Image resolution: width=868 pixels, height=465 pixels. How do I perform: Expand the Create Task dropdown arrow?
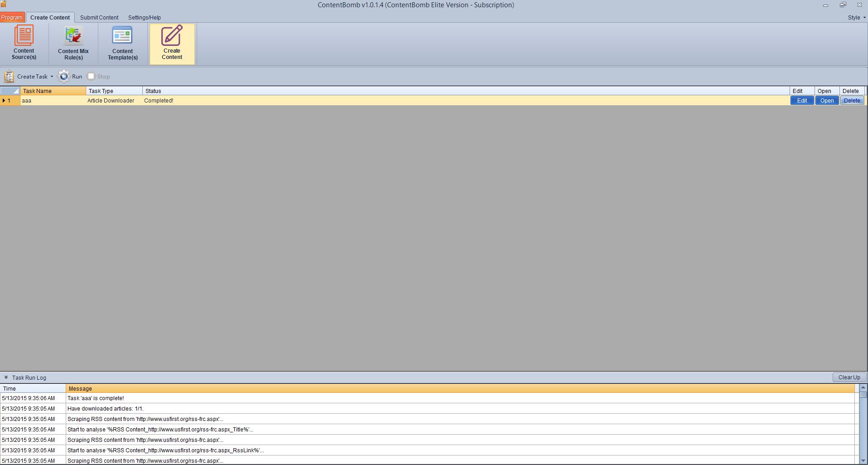point(52,77)
